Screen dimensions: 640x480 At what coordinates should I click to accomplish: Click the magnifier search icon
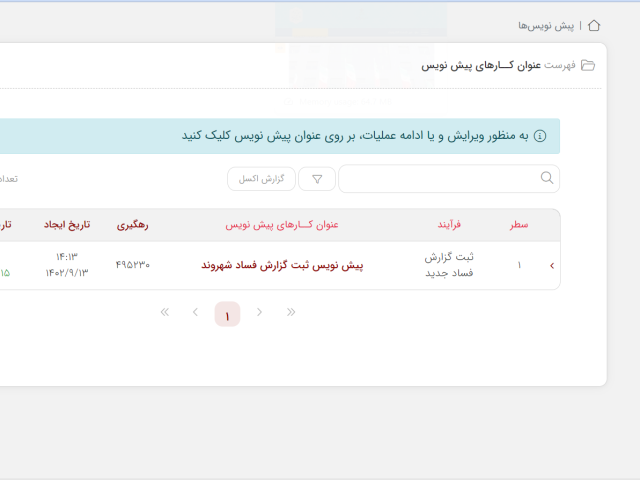point(547,178)
